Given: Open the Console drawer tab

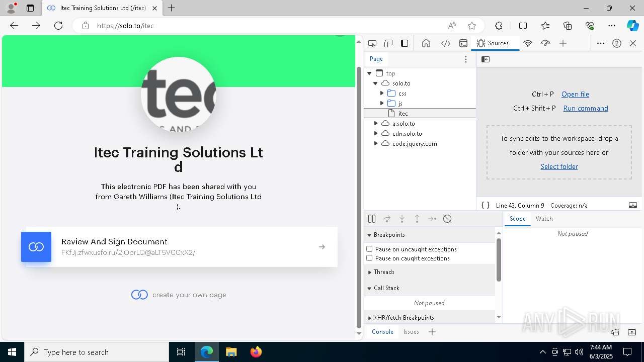Looking at the screenshot, I should [382, 332].
